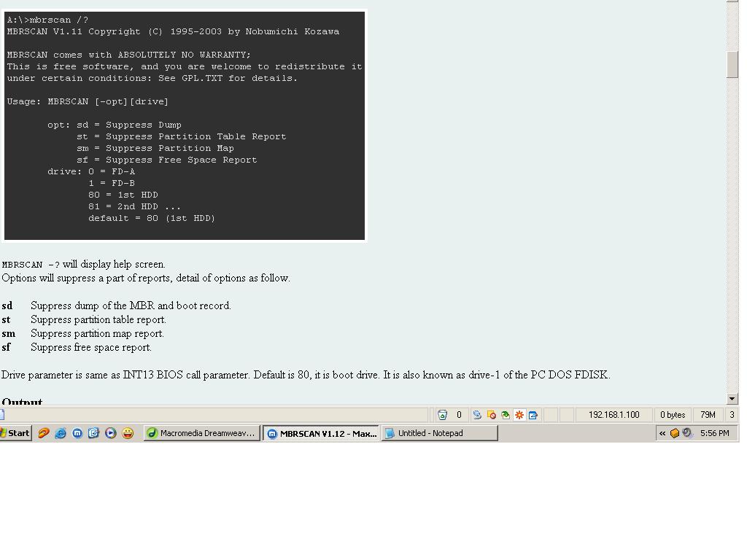Click green arrow page icon in status bar
747x560 pixels.
tap(505, 415)
